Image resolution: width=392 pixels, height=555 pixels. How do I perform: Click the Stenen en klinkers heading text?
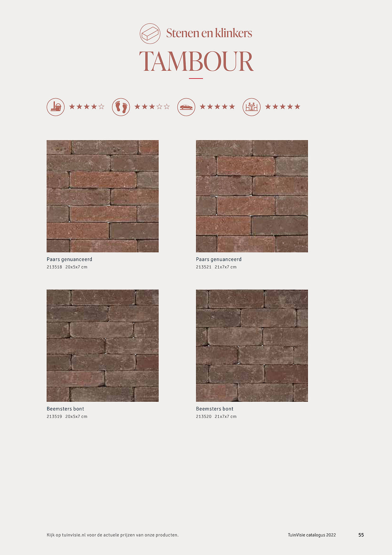(209, 33)
